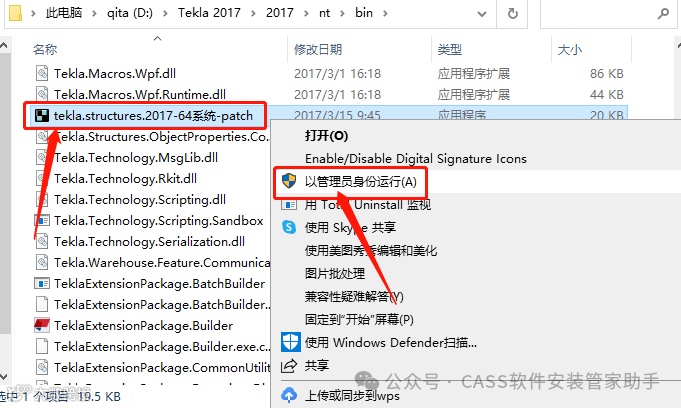The width and height of the screenshot is (681, 408).
Task: Sort files by the 修改日期 column header
Action: point(318,50)
